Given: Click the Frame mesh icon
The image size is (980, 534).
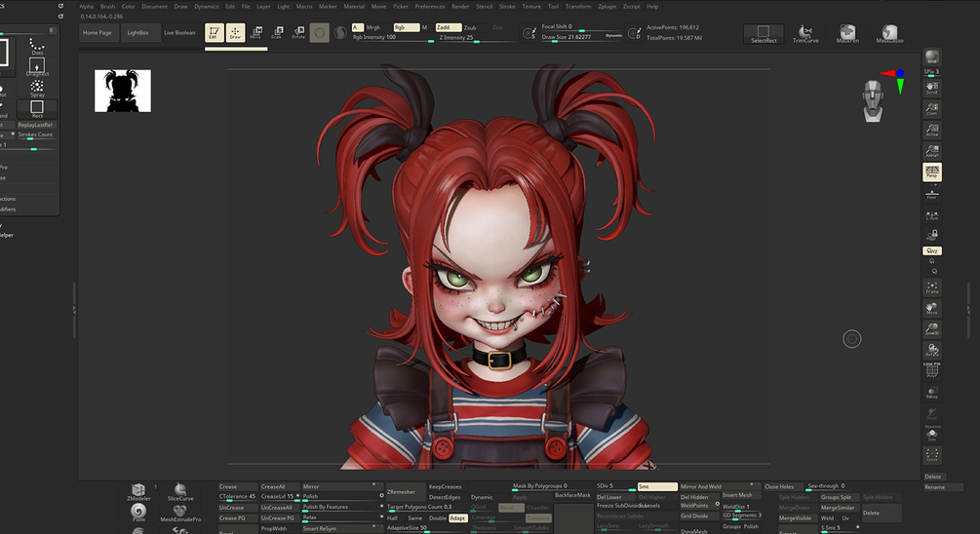Looking at the screenshot, I should coord(932,287).
